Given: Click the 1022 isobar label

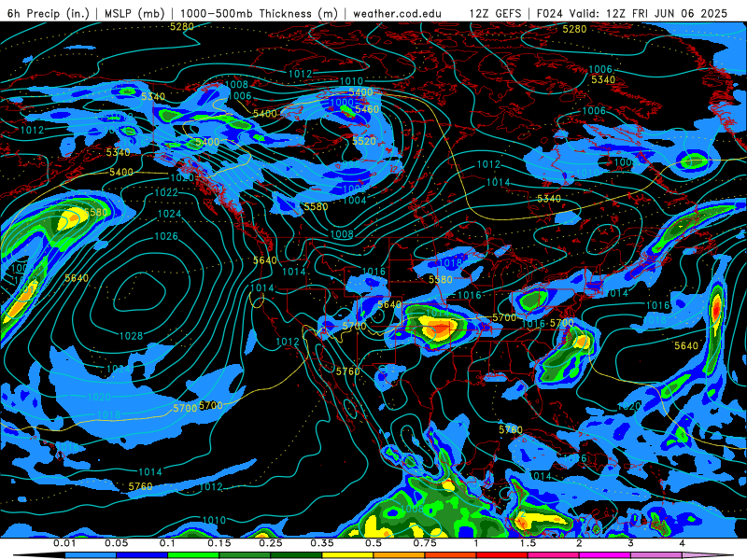Looking at the screenshot, I should pyautogui.click(x=166, y=192).
